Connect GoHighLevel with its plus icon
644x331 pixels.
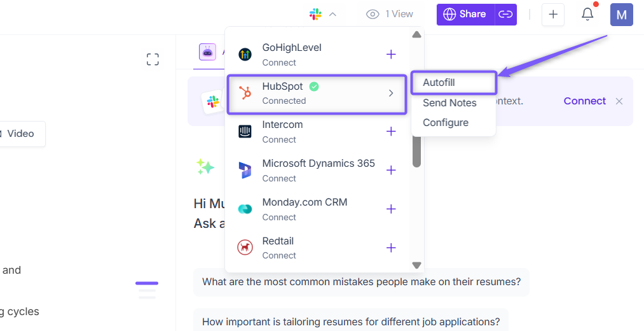pyautogui.click(x=391, y=54)
